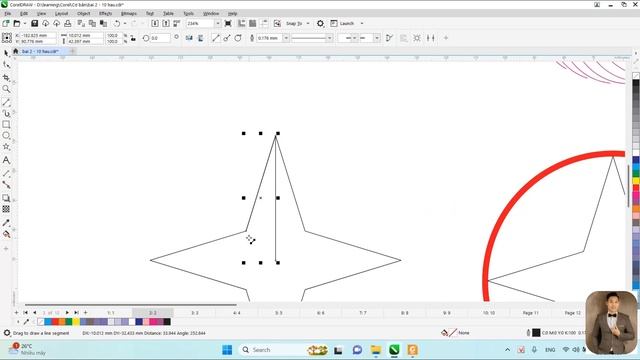The width and height of the screenshot is (640, 360).
Task: Pick the red document palette swatch
Action: point(55,322)
